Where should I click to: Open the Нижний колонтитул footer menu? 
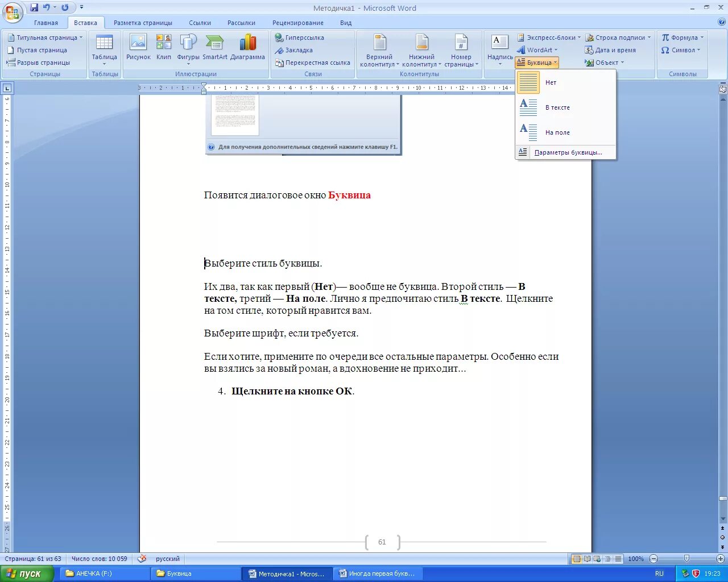point(421,51)
